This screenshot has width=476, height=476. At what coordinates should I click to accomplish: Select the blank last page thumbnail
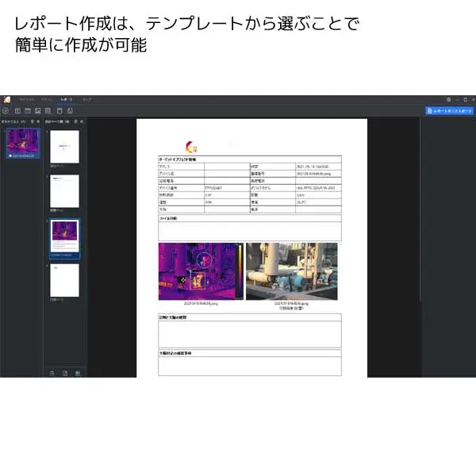64,280
